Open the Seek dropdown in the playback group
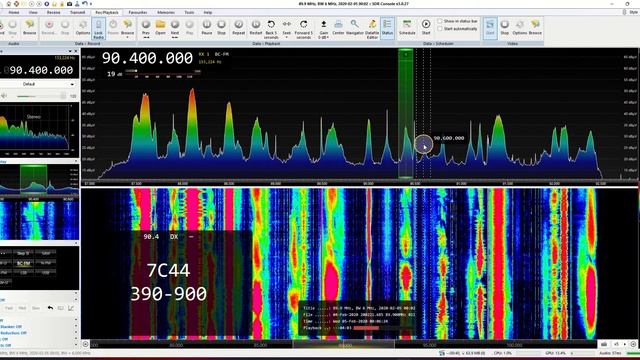Image resolution: width=640 pixels, height=360 pixels. (x=287, y=29)
